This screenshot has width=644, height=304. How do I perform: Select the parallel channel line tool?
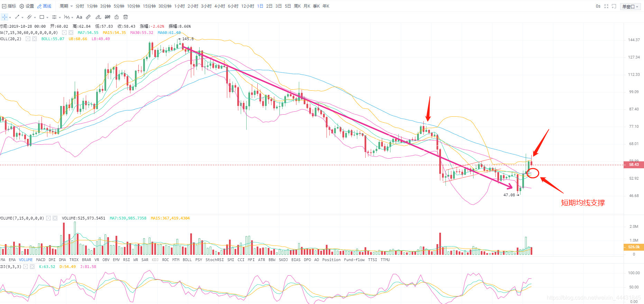point(29,17)
